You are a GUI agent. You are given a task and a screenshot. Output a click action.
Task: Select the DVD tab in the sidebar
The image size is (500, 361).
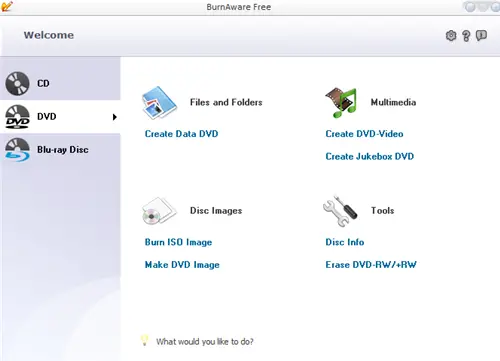click(x=60, y=117)
